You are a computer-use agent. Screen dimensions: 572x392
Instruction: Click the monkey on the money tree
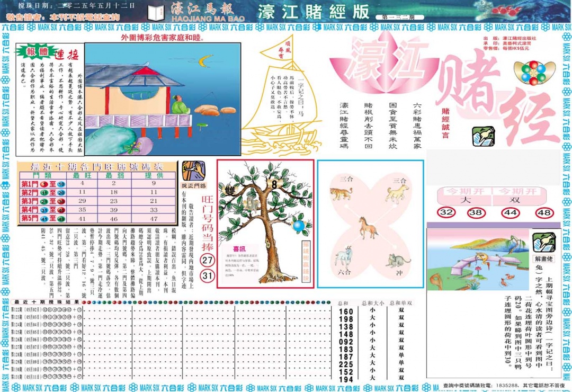(x=252, y=203)
